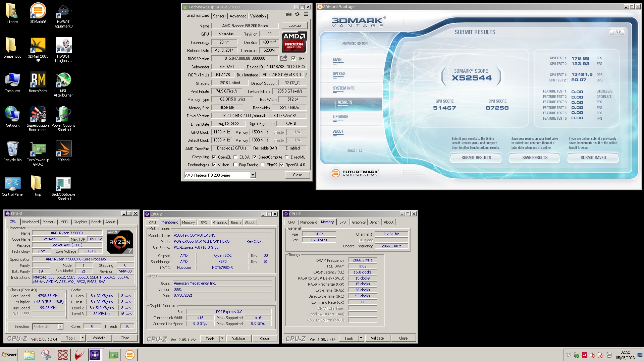Click the Windows Start button
The width and height of the screenshot is (644, 362).
click(9, 355)
